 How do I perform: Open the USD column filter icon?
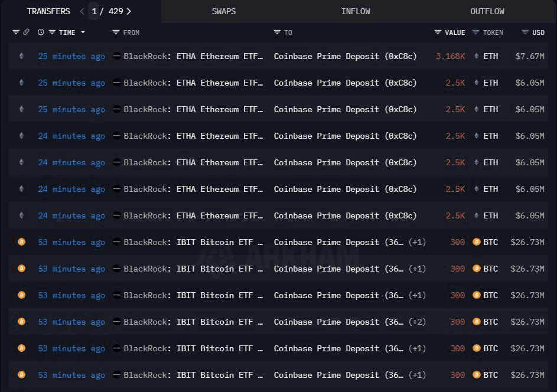(x=525, y=32)
